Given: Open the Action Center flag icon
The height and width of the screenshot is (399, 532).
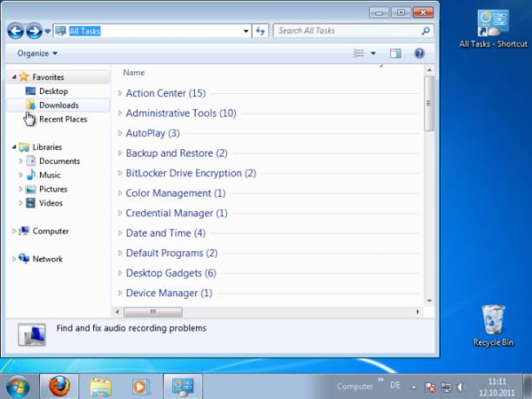Looking at the screenshot, I should point(430,387).
